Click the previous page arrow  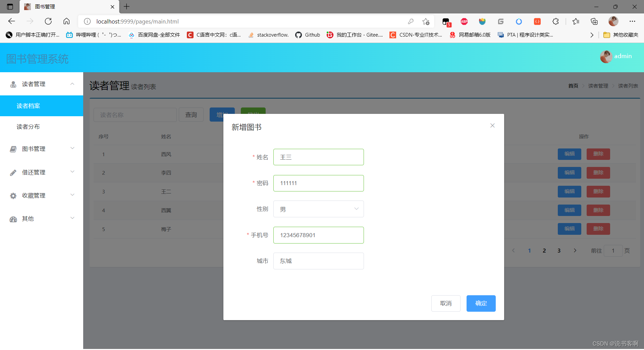pyautogui.click(x=513, y=251)
